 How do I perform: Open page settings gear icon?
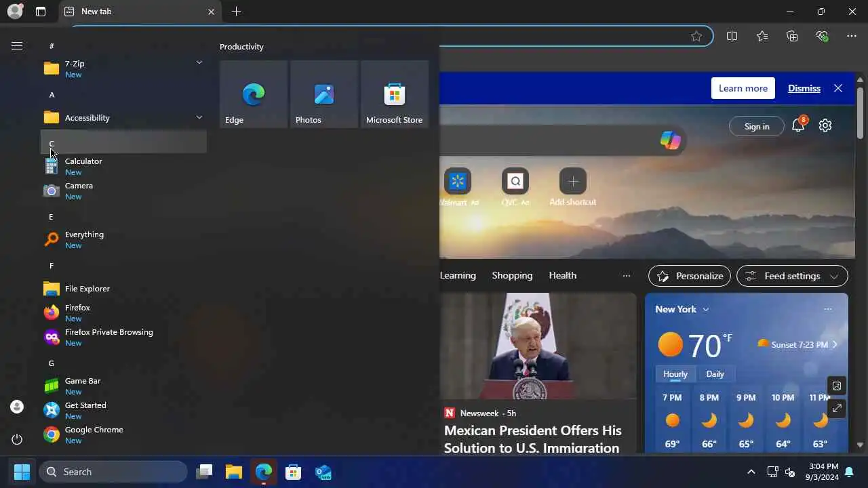click(x=825, y=125)
